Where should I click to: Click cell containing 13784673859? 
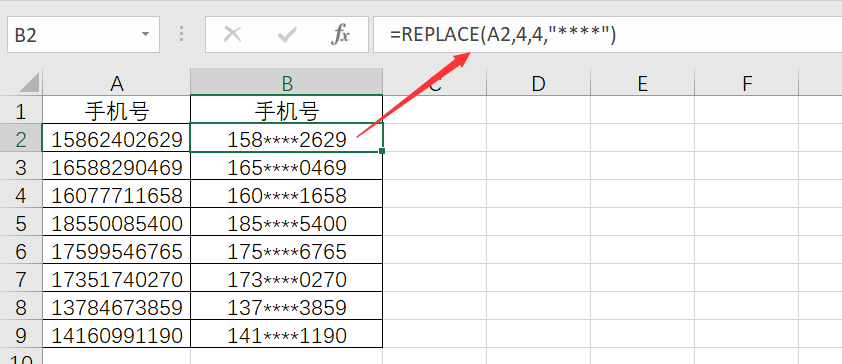(x=117, y=306)
